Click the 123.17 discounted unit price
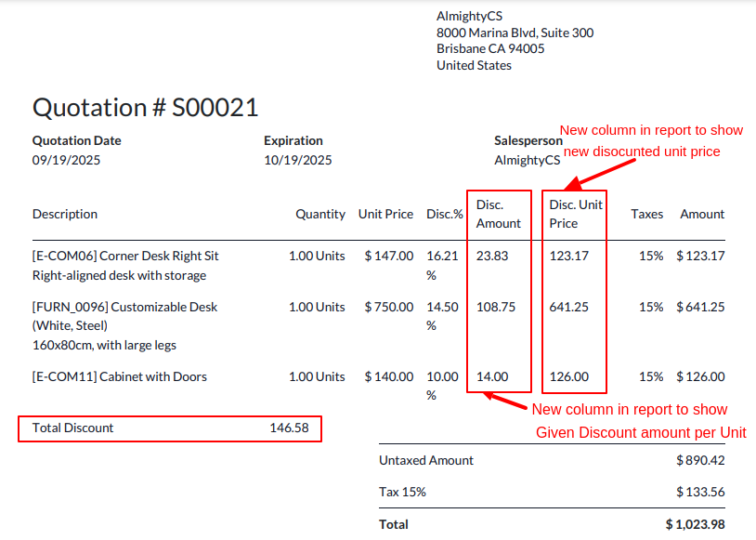The width and height of the screenshot is (756, 540). [568, 256]
